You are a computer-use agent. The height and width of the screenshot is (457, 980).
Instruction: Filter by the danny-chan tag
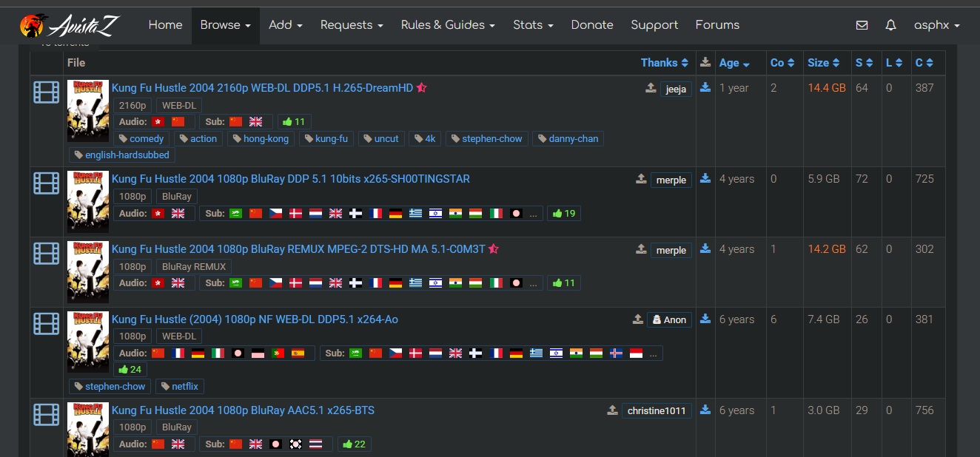(568, 138)
